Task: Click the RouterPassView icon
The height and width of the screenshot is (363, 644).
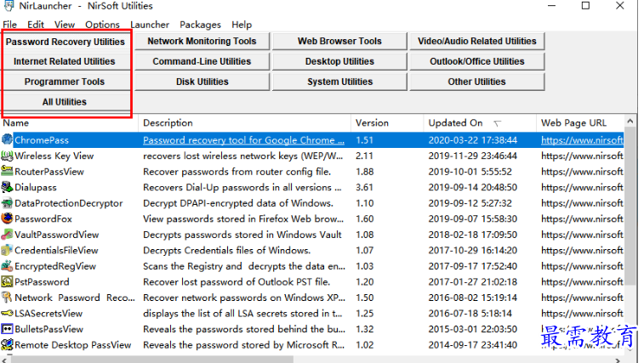Action: 7,171
